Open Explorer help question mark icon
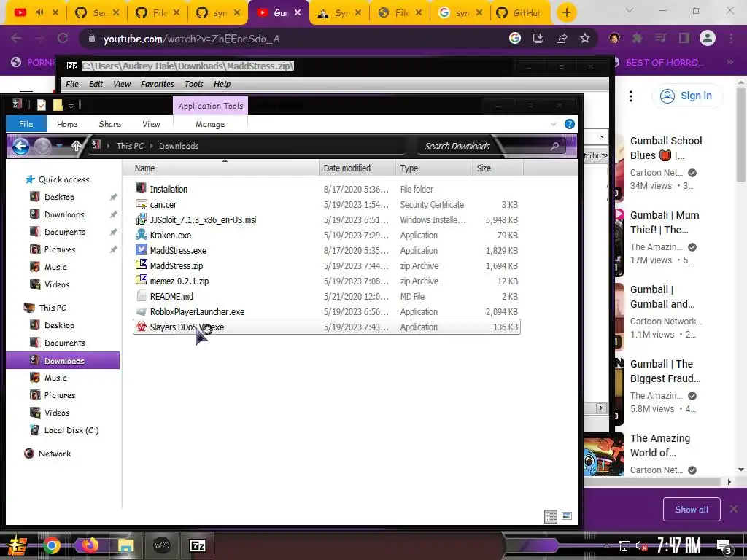747x560 pixels. point(569,124)
